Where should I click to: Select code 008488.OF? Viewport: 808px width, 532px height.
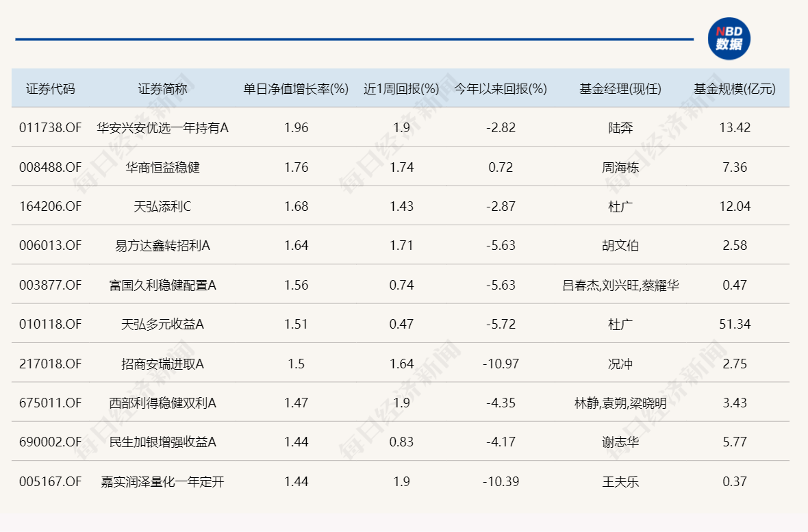(x=51, y=167)
